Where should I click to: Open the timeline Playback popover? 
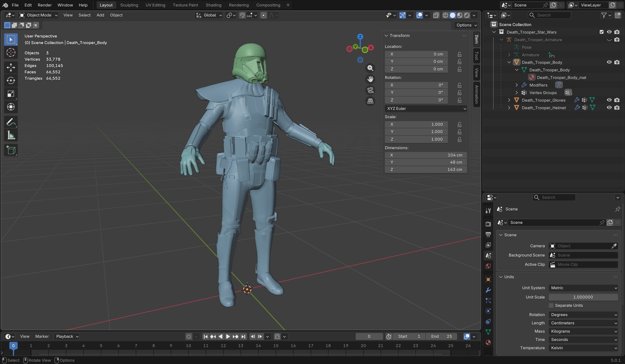coord(67,336)
